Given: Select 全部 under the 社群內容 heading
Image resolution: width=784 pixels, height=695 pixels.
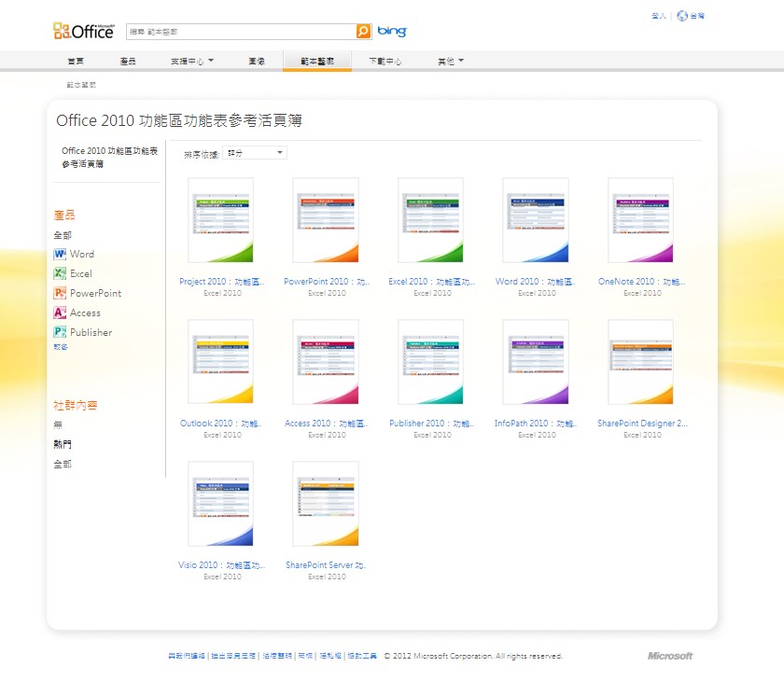Looking at the screenshot, I should pyautogui.click(x=63, y=465).
